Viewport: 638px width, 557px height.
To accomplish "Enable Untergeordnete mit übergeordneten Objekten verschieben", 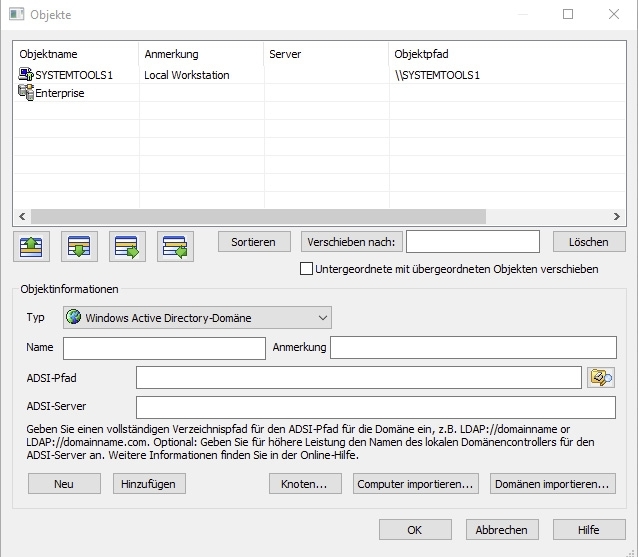I will pos(306,269).
